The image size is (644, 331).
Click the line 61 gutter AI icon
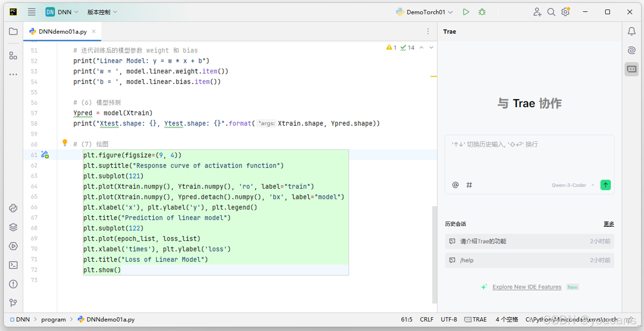tap(45, 155)
